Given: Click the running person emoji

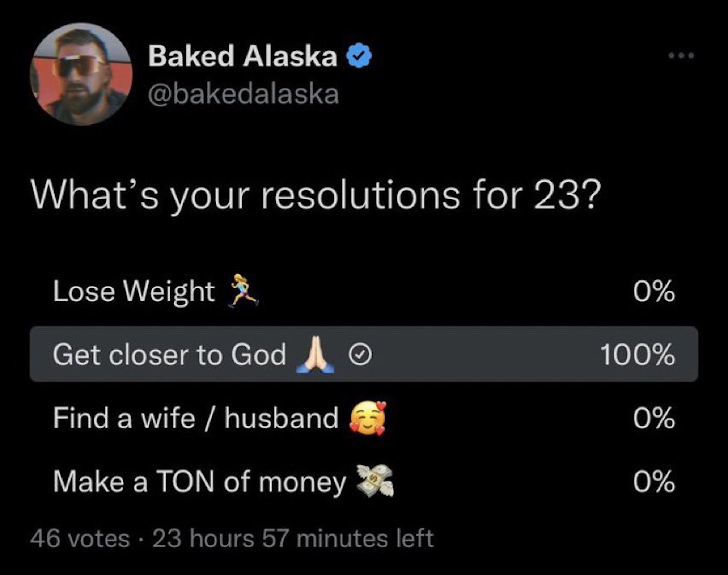Looking at the screenshot, I should (x=244, y=290).
